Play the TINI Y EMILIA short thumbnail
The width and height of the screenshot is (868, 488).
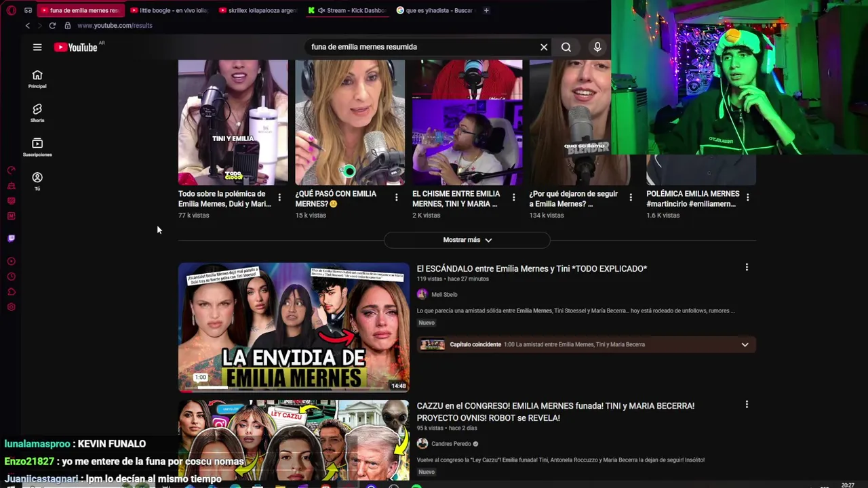click(x=233, y=122)
